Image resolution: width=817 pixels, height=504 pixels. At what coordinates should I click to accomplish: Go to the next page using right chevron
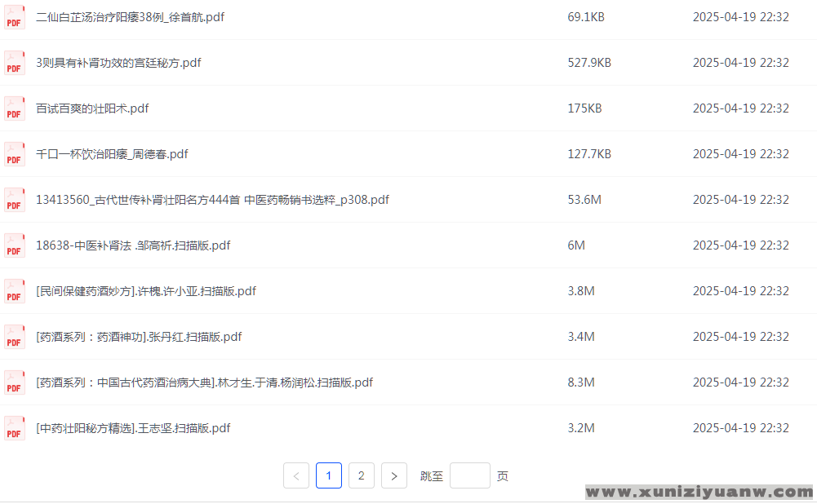point(394,475)
